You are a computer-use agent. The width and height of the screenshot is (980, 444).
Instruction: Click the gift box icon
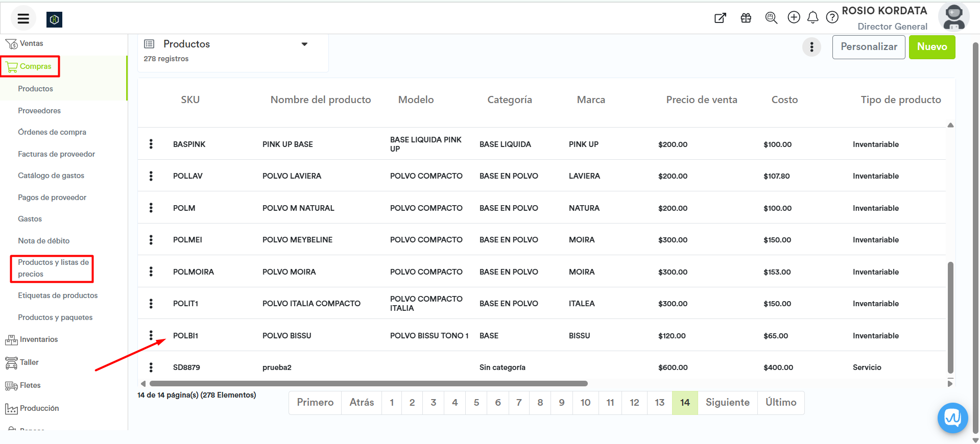point(746,18)
